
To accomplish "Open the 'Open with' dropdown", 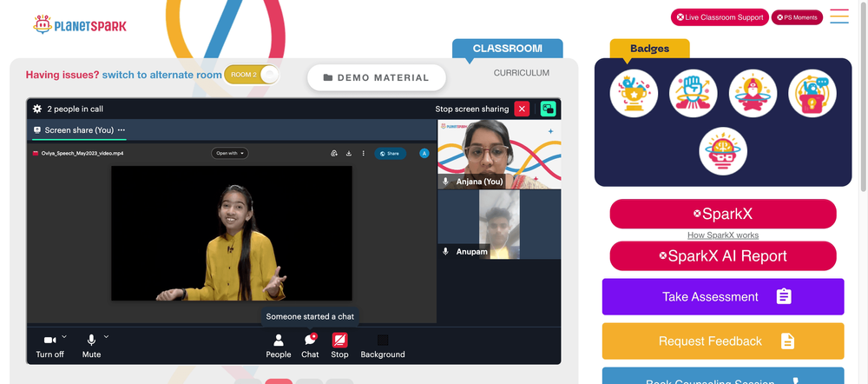I will click(230, 153).
